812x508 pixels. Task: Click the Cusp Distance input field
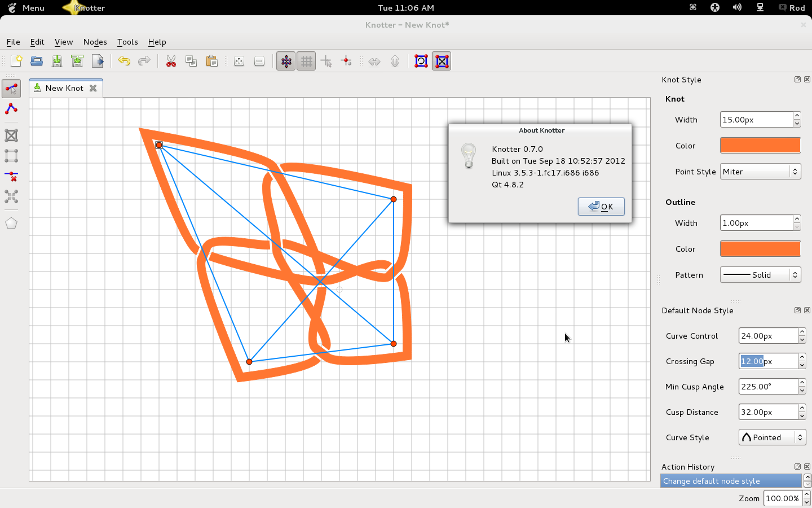pos(768,412)
